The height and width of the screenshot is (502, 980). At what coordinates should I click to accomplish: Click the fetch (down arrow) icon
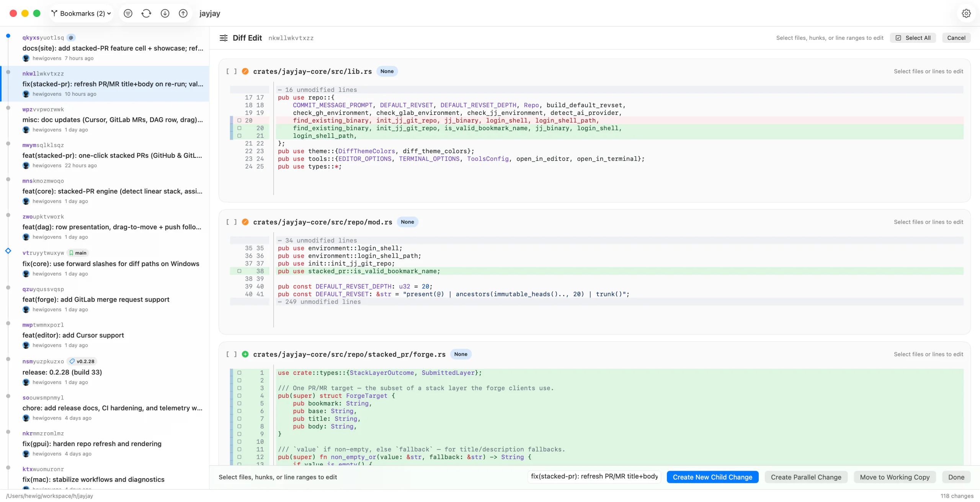(x=165, y=13)
